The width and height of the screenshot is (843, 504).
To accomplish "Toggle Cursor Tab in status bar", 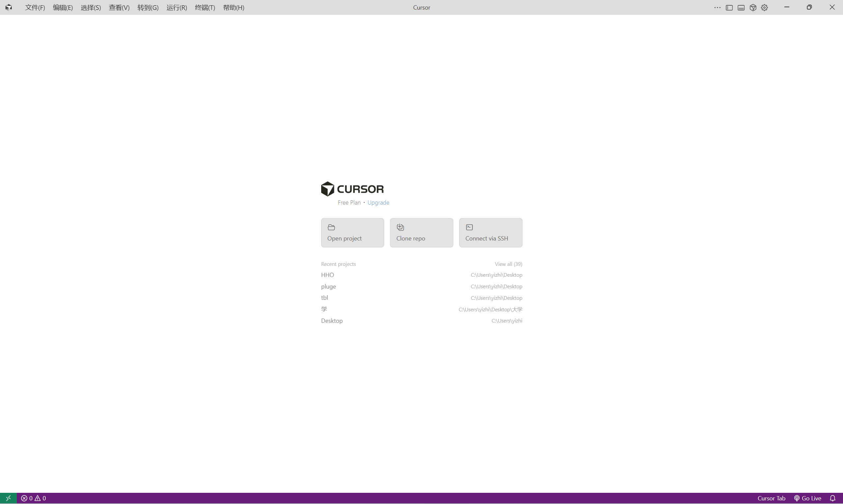I will pos(771,498).
